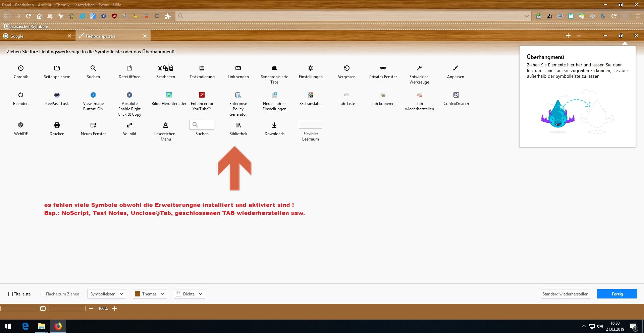Screen dimensions: 644x333
Task: Select the Vollbild fullscreen icon
Action: click(x=129, y=125)
